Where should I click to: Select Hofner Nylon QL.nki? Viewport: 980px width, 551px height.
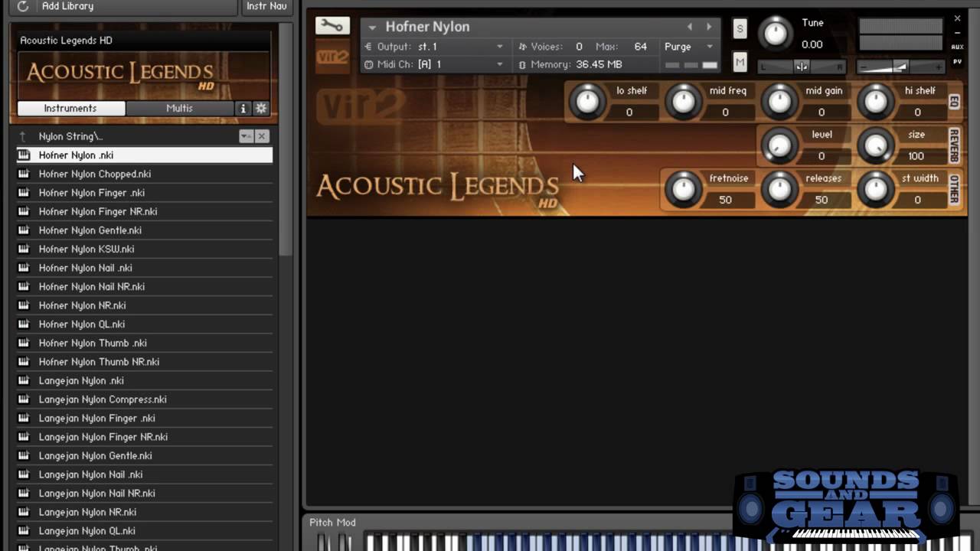pyautogui.click(x=145, y=324)
